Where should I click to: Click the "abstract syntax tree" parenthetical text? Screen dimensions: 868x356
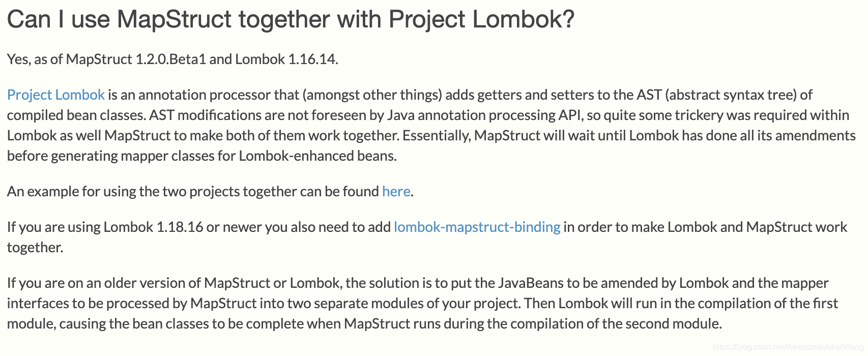tap(731, 95)
